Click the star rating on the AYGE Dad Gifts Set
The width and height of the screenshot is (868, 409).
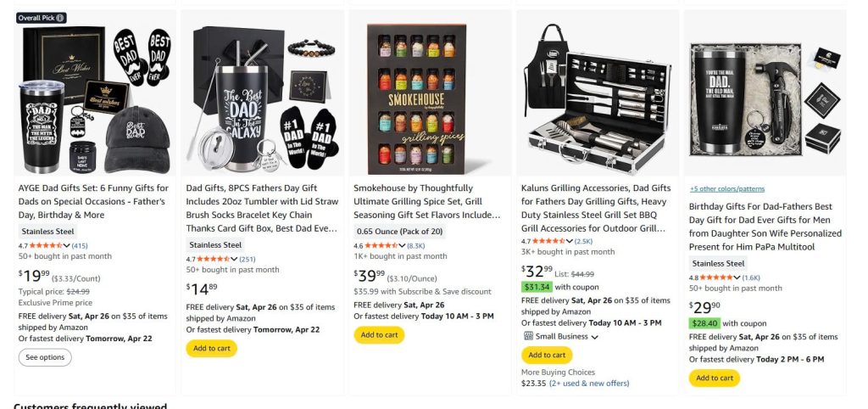(46, 245)
